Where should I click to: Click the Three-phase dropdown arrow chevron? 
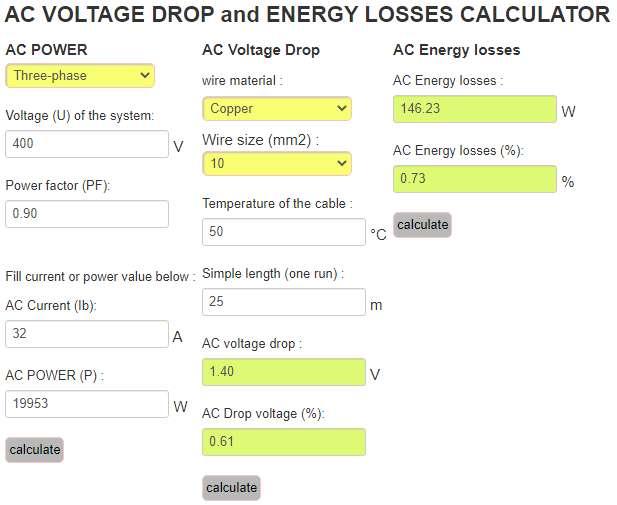point(145,75)
